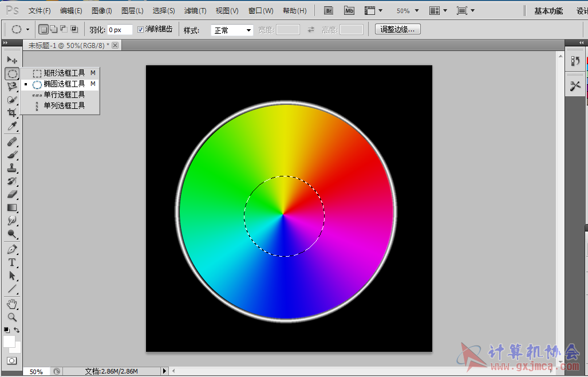588x377 pixels.
Task: Open the 编辑(E) menu
Action: point(71,11)
